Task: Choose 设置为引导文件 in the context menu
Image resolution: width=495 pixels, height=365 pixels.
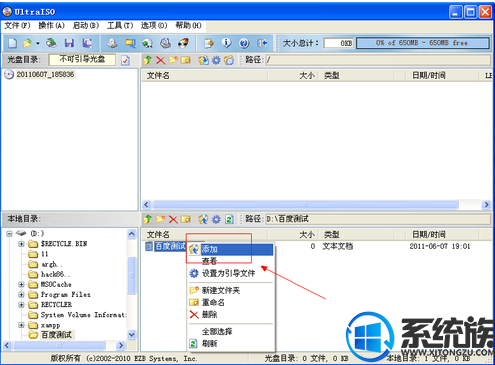Action: click(x=231, y=273)
